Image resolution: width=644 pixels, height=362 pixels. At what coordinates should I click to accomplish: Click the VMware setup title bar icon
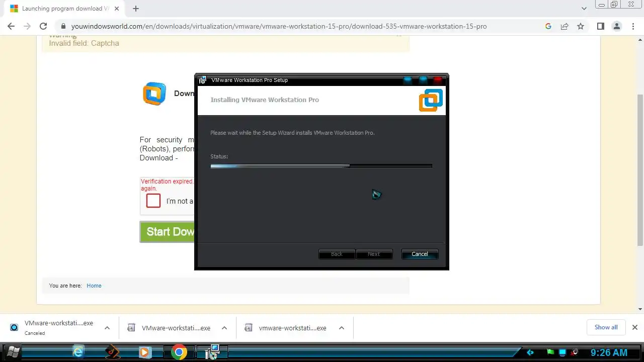[x=202, y=80]
